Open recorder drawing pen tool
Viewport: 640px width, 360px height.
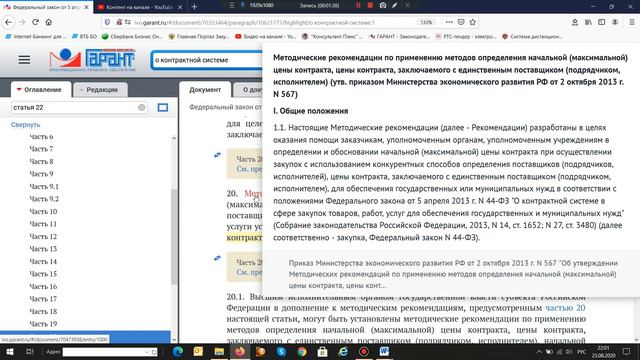click(394, 5)
